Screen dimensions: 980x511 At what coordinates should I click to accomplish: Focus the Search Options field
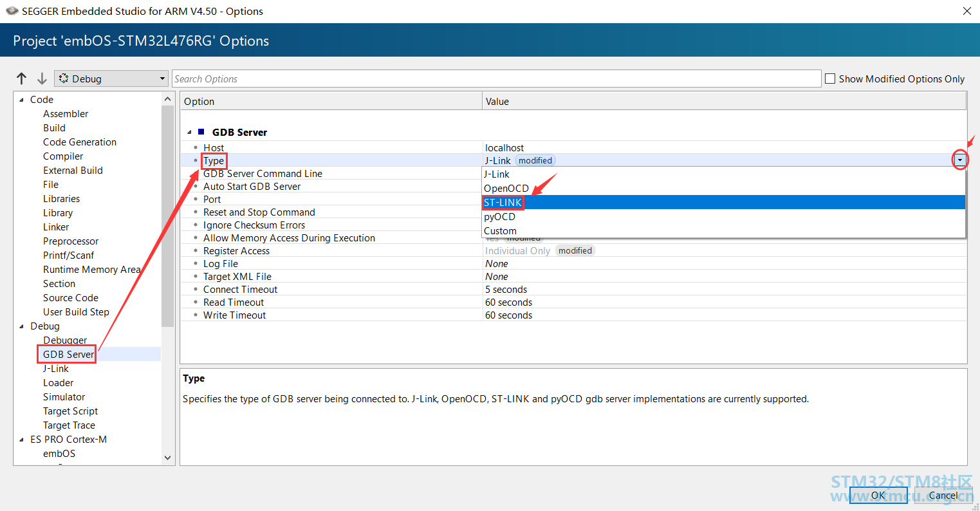click(x=497, y=79)
